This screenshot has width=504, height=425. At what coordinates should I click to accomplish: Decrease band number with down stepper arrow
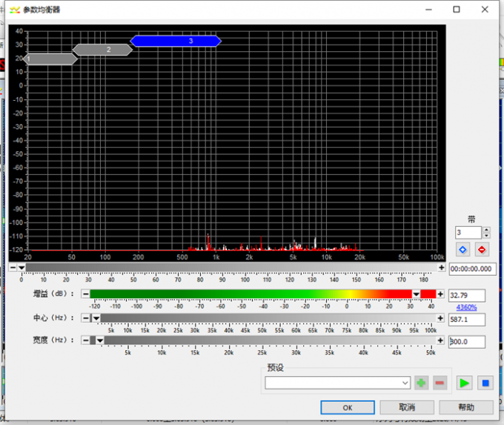tap(486, 236)
